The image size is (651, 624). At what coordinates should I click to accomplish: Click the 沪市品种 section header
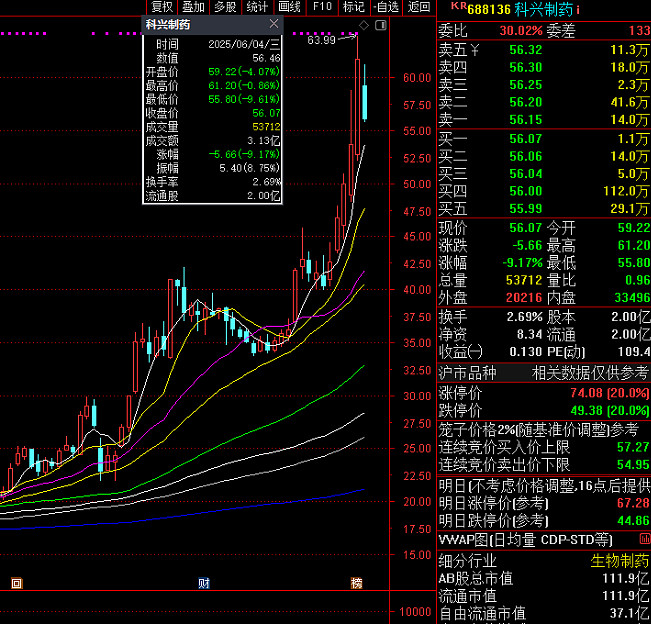coord(467,373)
